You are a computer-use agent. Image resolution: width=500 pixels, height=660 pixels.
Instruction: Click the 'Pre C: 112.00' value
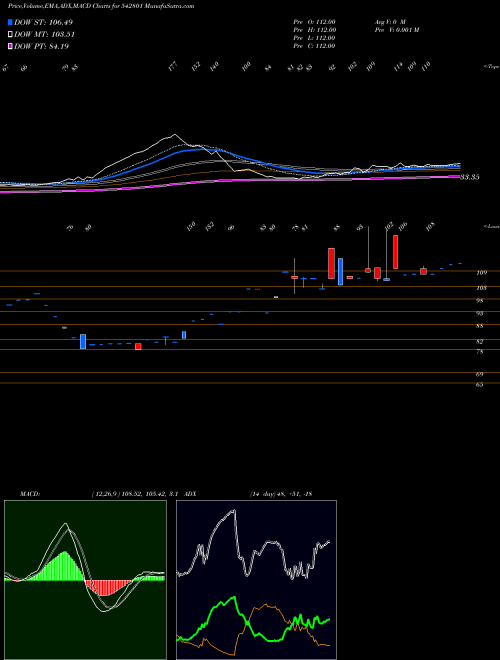coord(314,46)
